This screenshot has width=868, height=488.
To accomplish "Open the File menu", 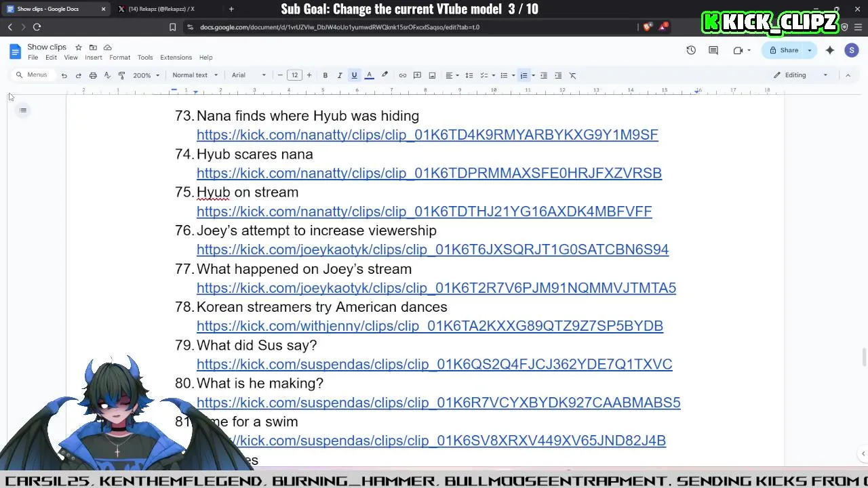I will 33,58.
